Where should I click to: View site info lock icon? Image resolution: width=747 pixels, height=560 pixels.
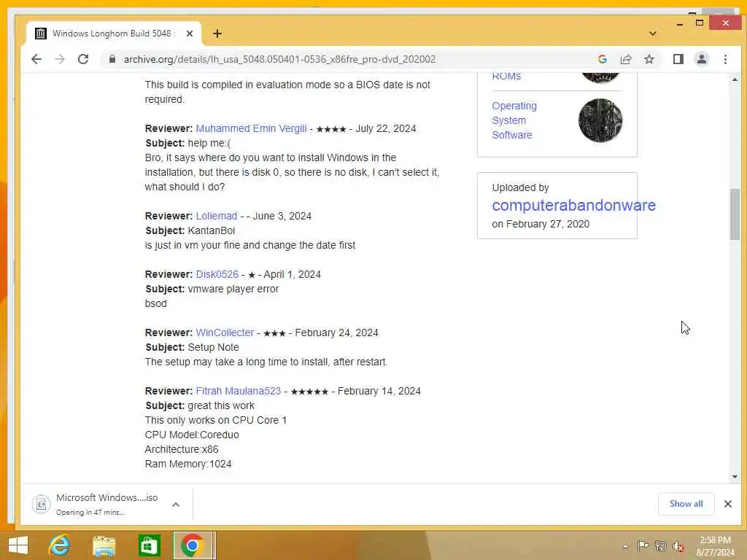(x=112, y=59)
